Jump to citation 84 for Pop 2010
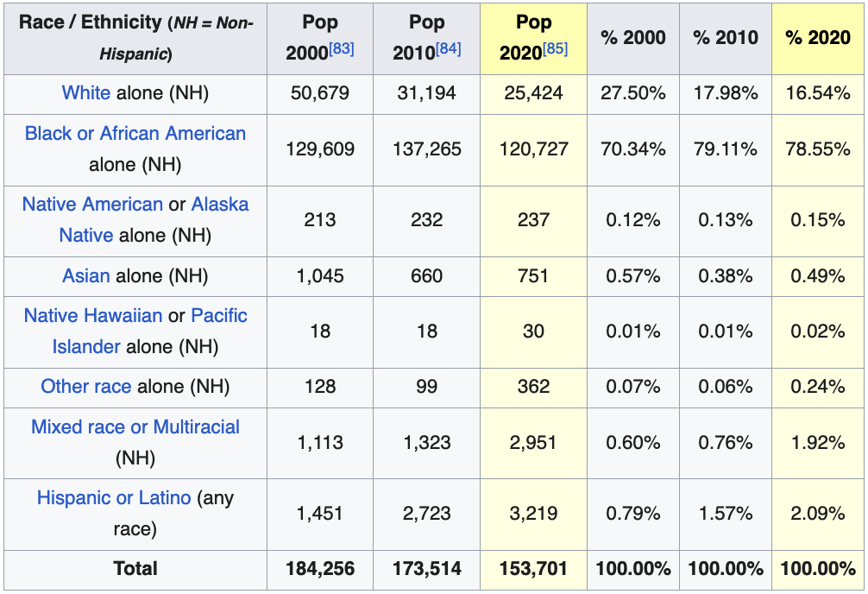Image resolution: width=868 pixels, height=594 pixels. [x=448, y=49]
